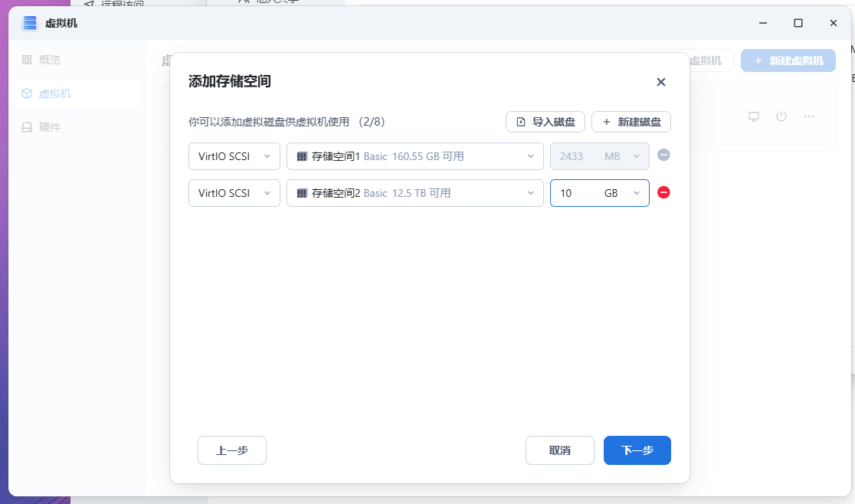Click the gray remove icon on first disk
The height and width of the screenshot is (504, 855).
coord(663,155)
